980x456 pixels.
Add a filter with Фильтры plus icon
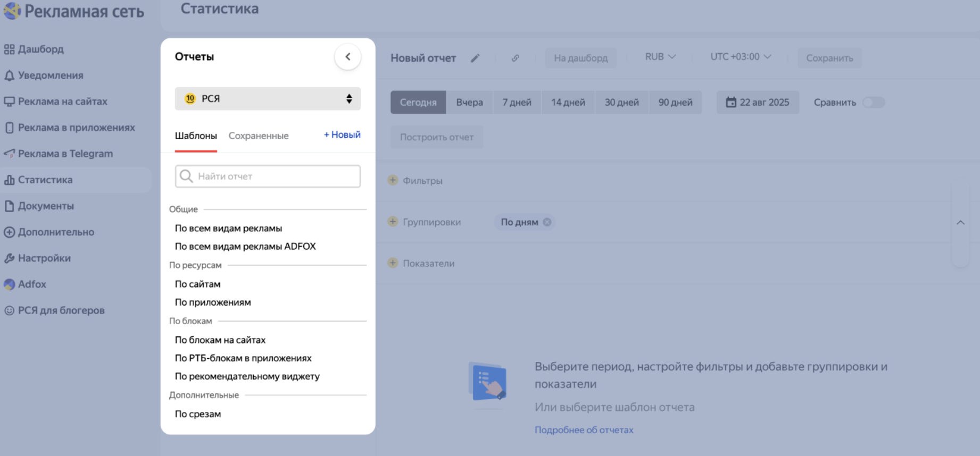393,180
